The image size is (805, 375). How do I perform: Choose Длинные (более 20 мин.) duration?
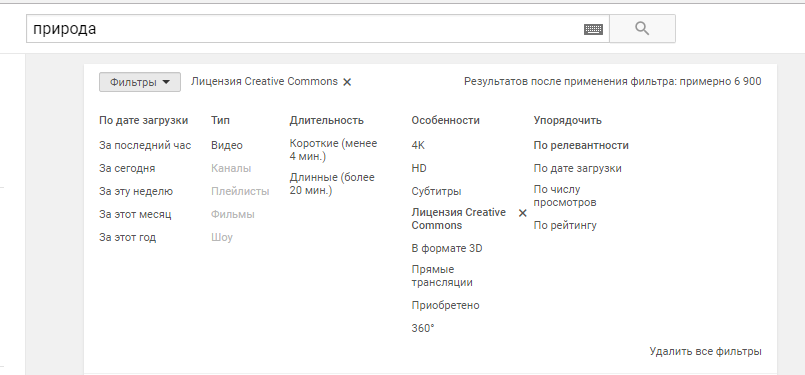[x=332, y=184]
